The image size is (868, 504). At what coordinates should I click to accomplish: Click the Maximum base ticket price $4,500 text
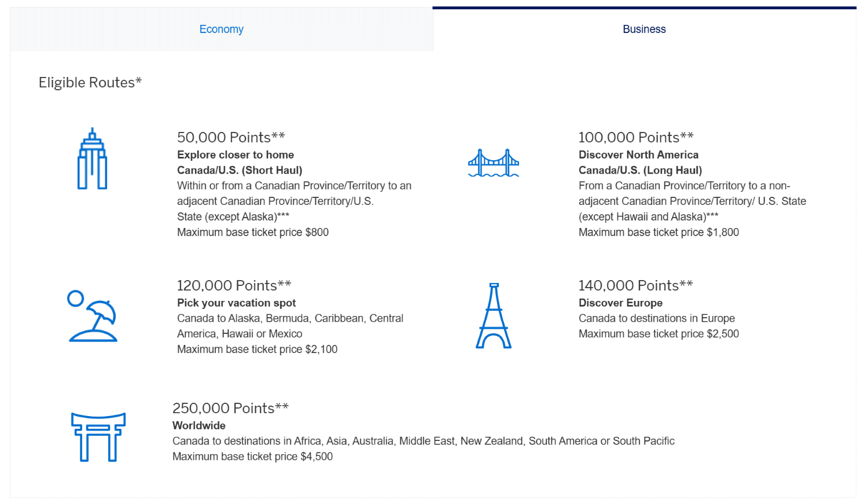tap(253, 456)
